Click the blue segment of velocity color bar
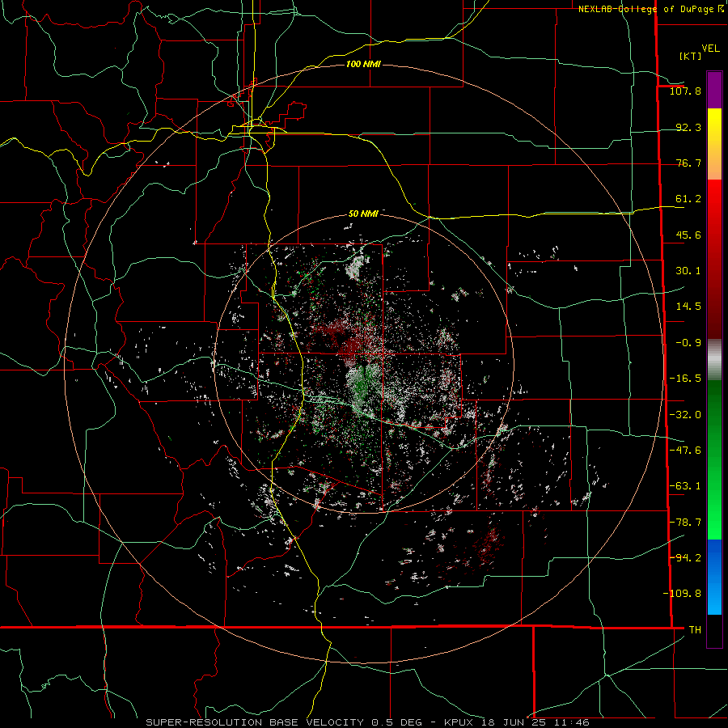The image size is (728, 728). pos(714,577)
